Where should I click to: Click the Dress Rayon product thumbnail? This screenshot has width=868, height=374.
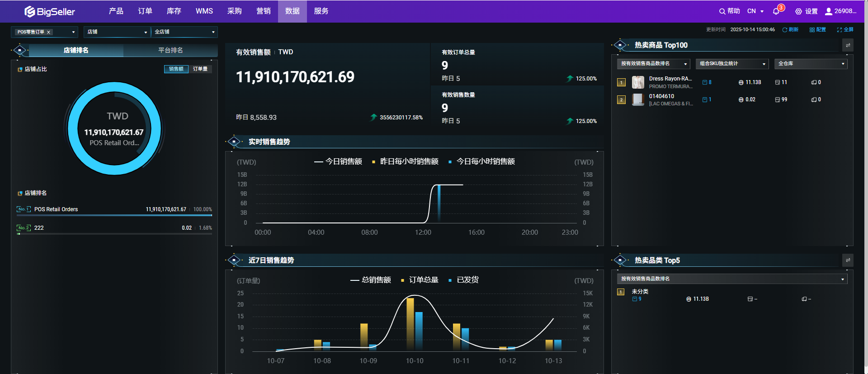tap(638, 82)
